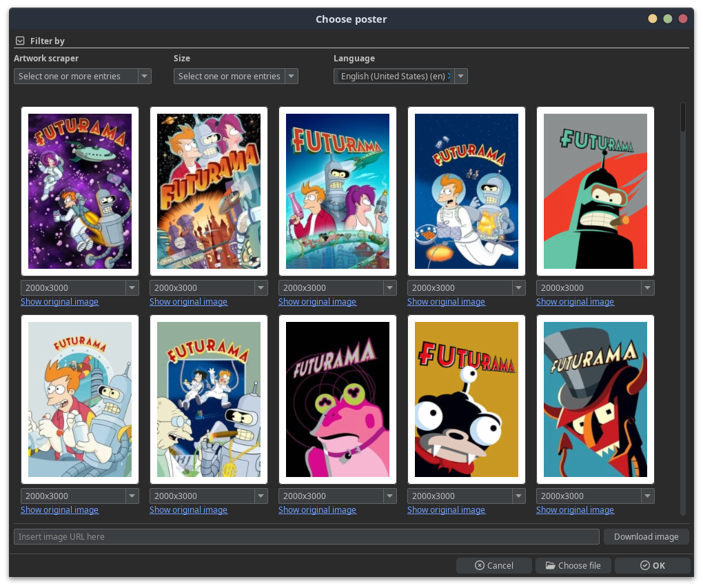Choose the gray Bender with cigar poster
This screenshot has width=703, height=588.
[x=595, y=191]
